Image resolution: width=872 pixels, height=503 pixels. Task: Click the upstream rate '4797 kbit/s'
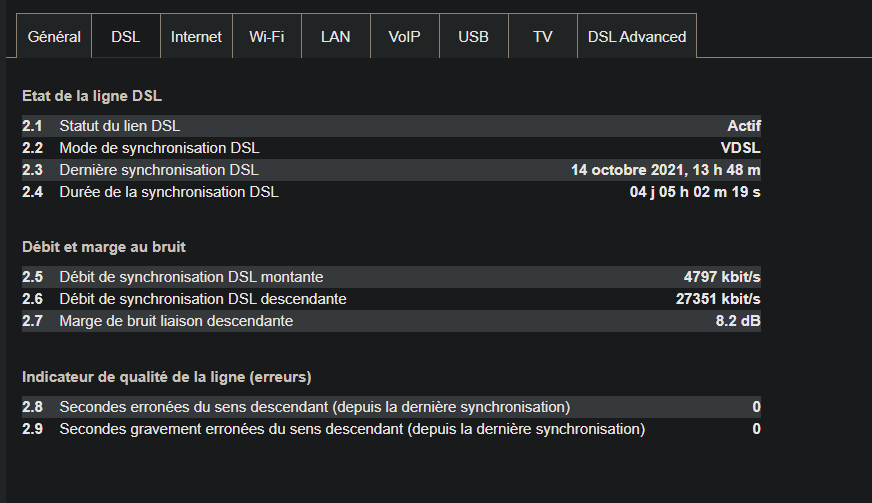(722, 277)
